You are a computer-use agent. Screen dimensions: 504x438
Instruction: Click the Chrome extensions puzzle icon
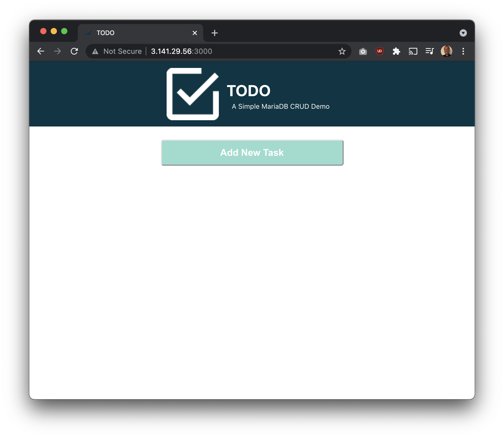tap(396, 51)
